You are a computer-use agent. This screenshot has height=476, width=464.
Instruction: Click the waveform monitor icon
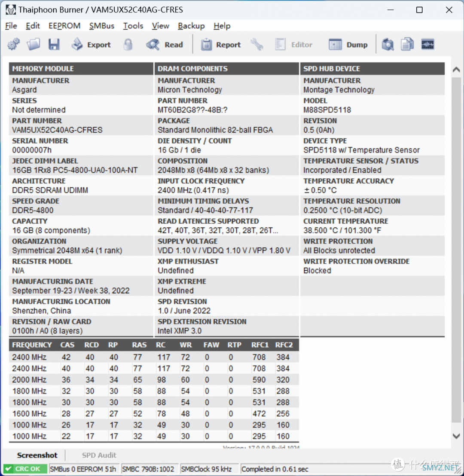click(427, 44)
